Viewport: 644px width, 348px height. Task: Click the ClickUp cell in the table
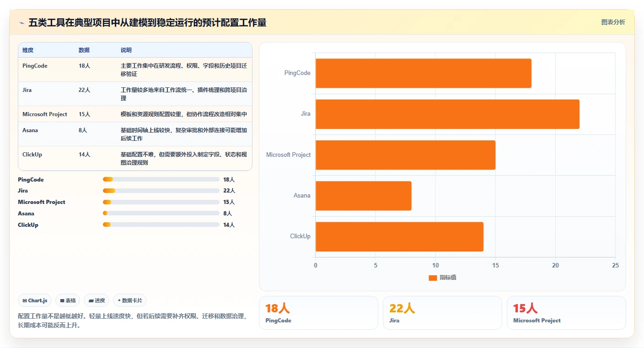[x=32, y=155]
